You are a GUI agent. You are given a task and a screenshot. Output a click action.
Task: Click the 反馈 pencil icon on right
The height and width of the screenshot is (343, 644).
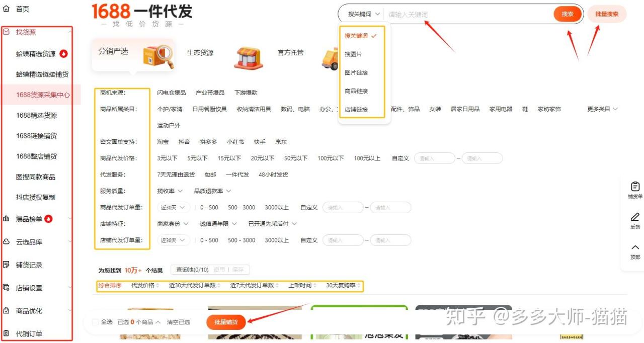point(635,217)
